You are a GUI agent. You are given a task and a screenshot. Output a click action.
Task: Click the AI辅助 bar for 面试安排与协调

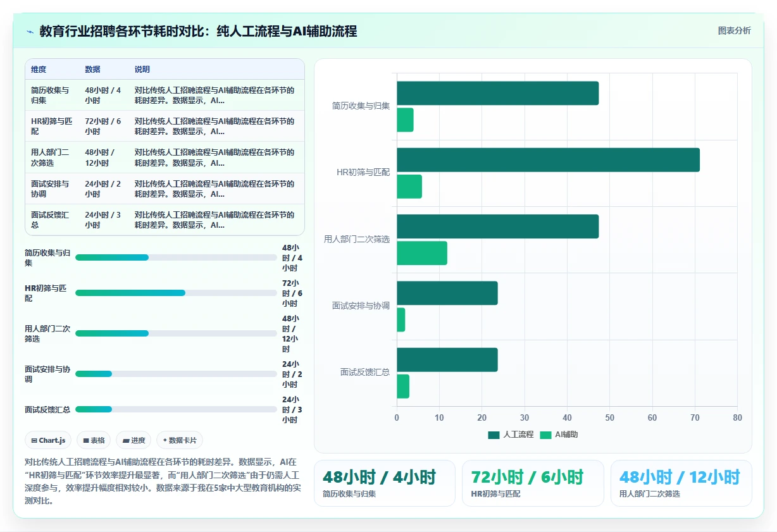coord(401,319)
